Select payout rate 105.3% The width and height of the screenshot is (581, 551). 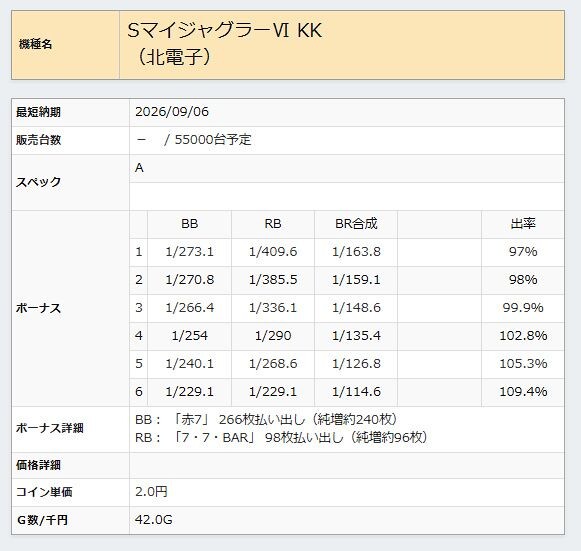(x=523, y=364)
